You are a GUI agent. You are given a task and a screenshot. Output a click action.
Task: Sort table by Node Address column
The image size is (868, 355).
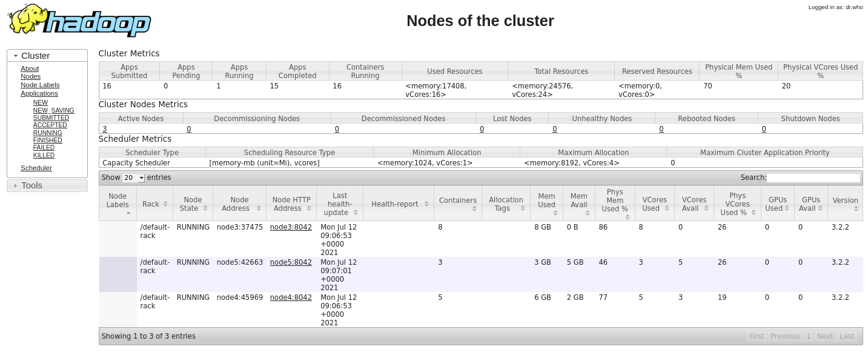tap(239, 203)
